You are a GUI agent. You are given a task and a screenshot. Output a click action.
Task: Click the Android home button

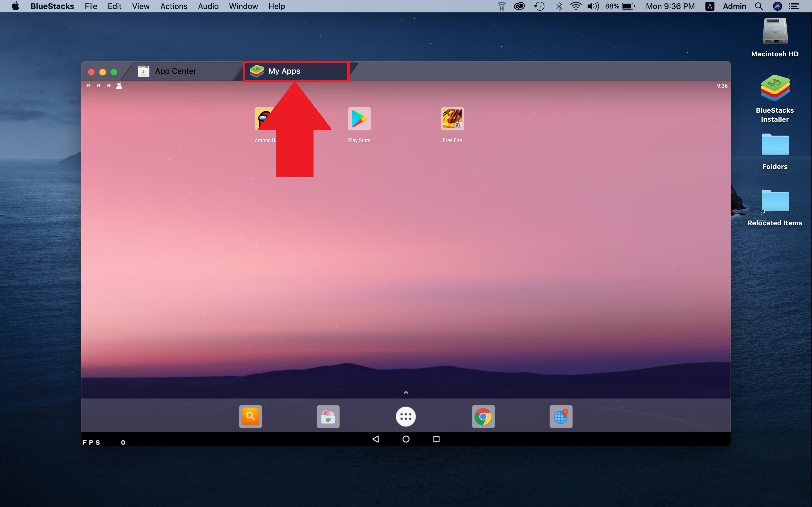pos(405,439)
